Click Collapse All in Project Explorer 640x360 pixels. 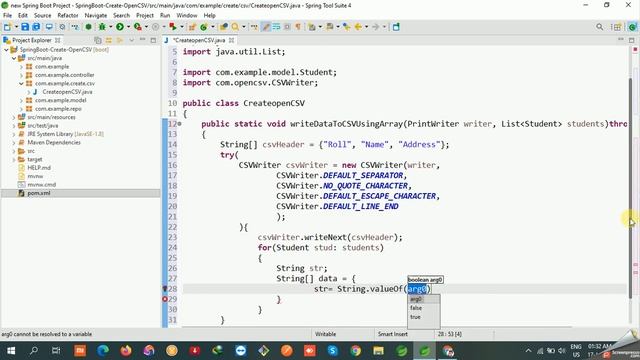98,40
